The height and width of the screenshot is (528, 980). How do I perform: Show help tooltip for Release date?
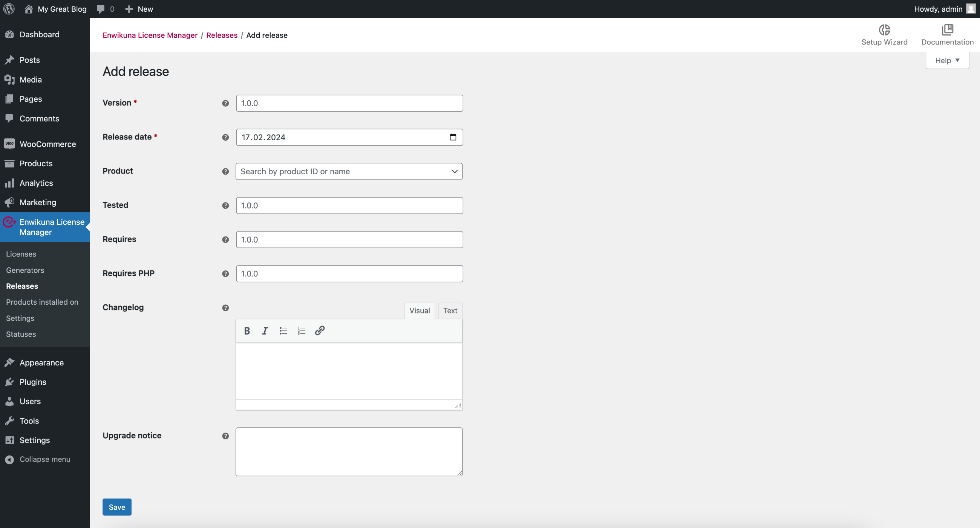[225, 137]
